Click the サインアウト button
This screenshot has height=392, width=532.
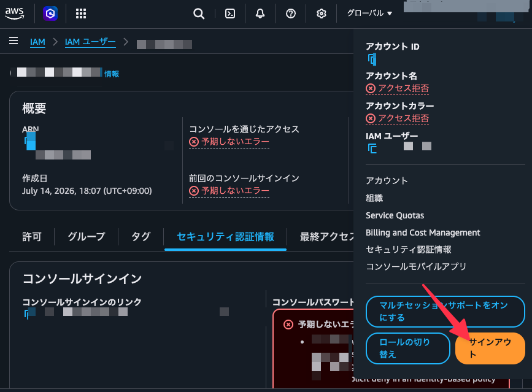(x=490, y=348)
